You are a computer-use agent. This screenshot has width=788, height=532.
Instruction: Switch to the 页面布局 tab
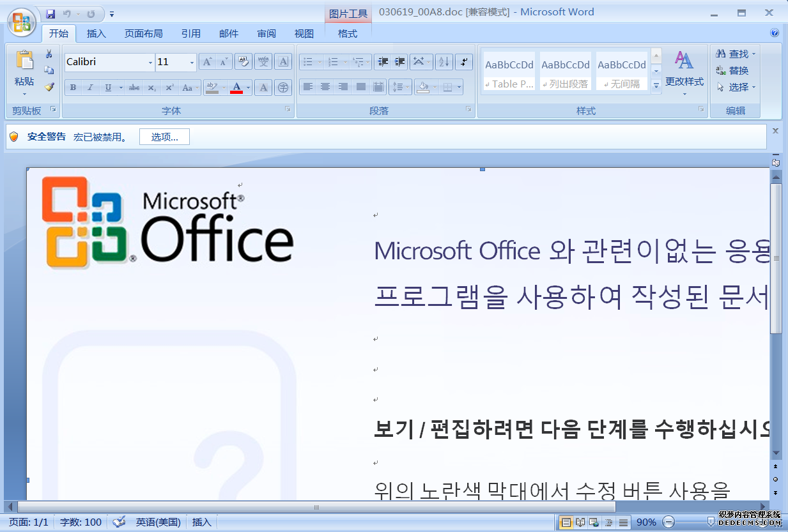(143, 33)
